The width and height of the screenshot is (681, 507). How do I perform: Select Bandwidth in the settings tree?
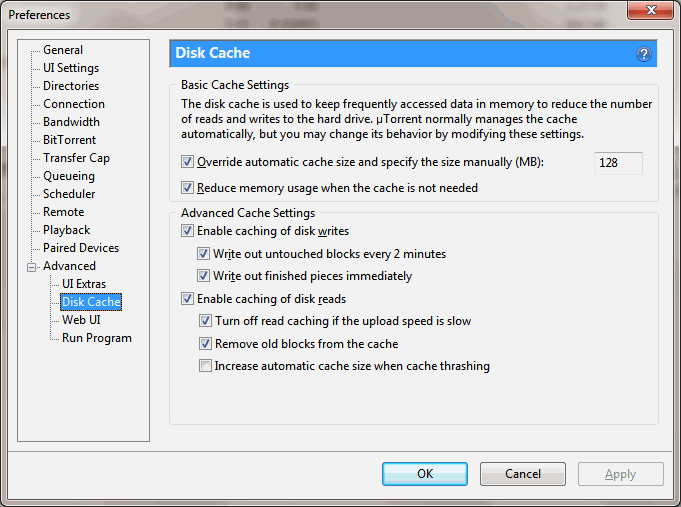point(71,122)
